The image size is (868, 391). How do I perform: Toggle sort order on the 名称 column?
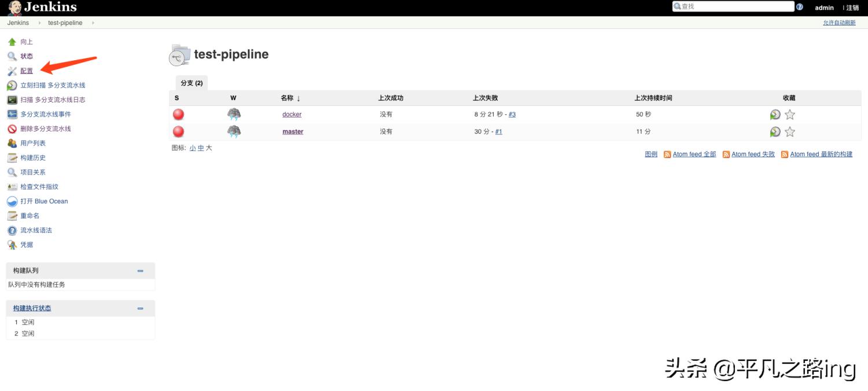(x=289, y=98)
